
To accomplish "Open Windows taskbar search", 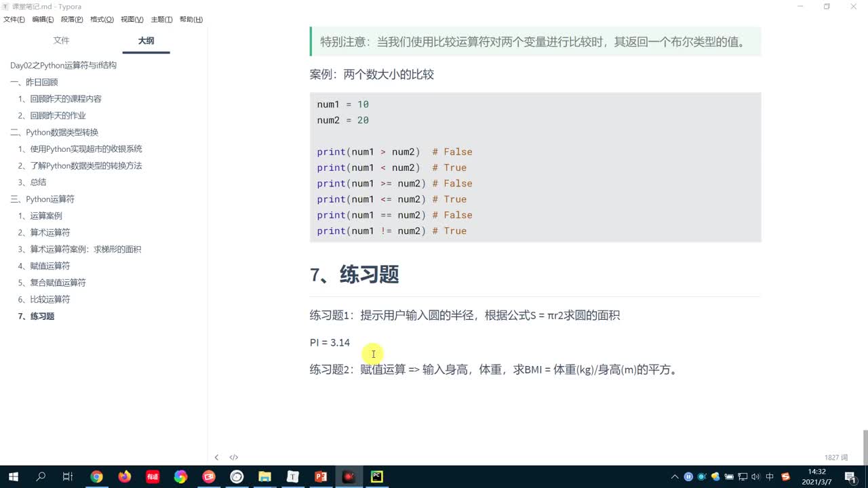I will pos(41,476).
